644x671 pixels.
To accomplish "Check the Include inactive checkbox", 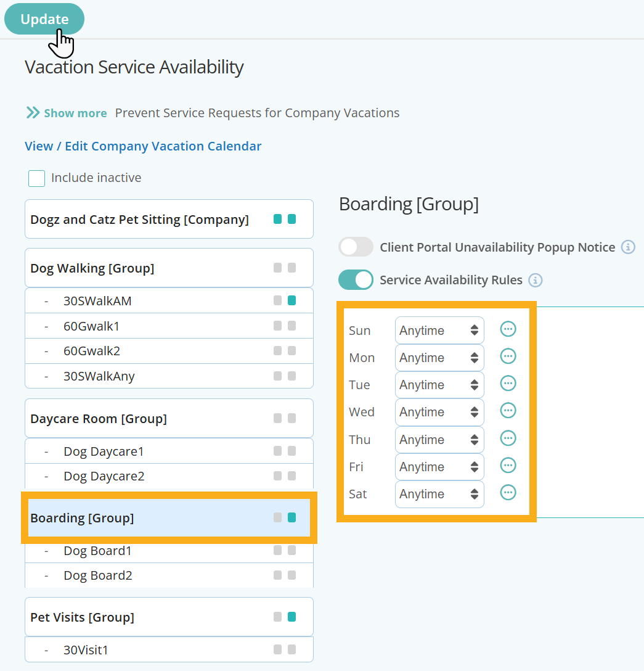I will (x=36, y=178).
